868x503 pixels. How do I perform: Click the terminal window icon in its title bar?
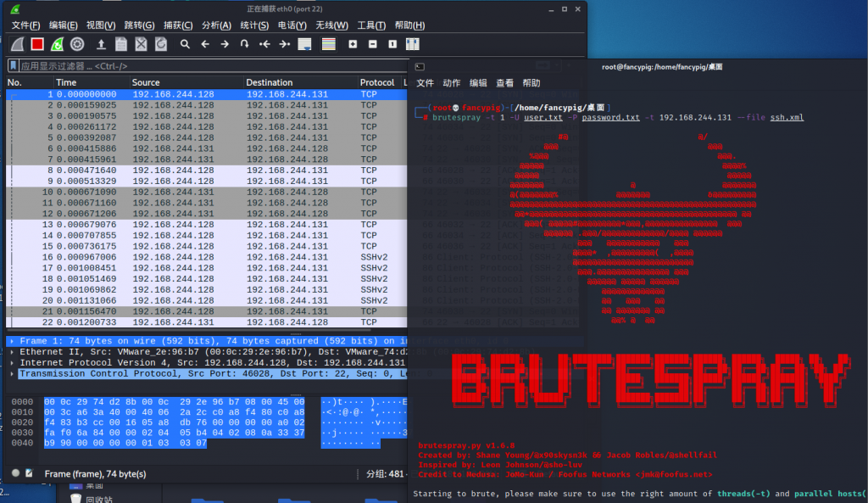[420, 67]
